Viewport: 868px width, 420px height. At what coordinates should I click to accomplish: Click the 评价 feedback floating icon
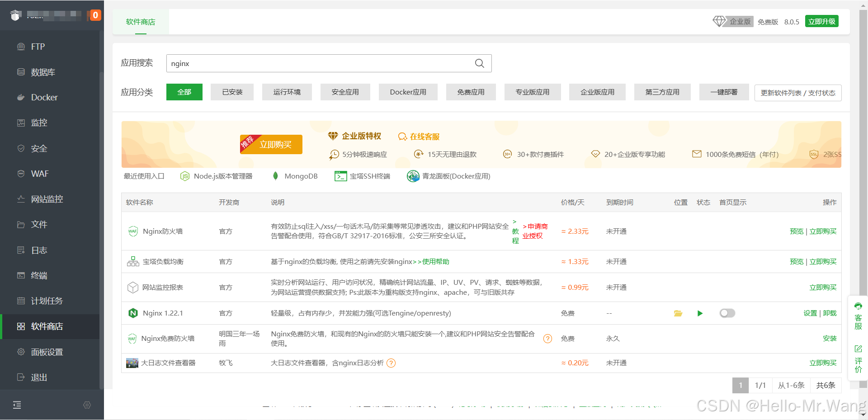858,359
